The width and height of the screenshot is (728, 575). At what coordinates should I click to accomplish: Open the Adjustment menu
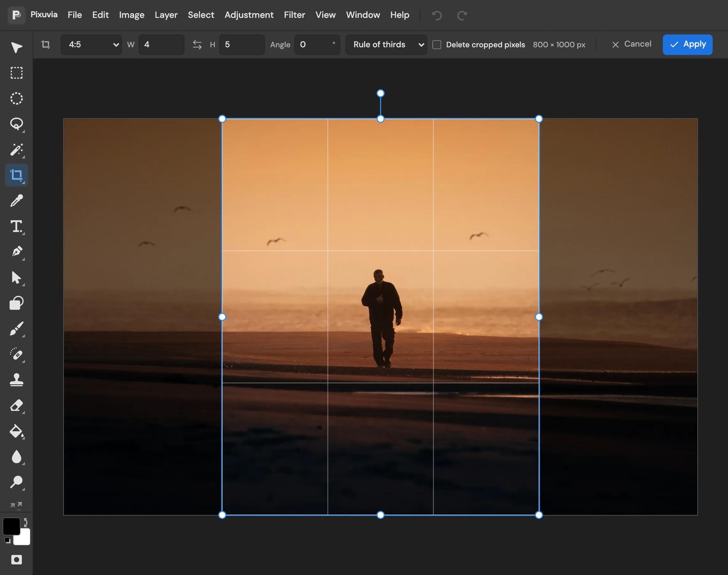click(249, 15)
